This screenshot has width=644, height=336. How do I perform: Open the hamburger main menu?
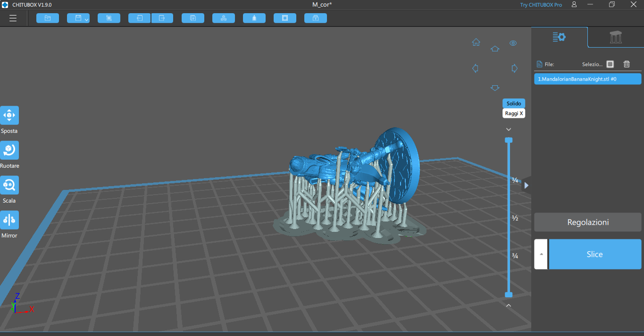pyautogui.click(x=13, y=18)
